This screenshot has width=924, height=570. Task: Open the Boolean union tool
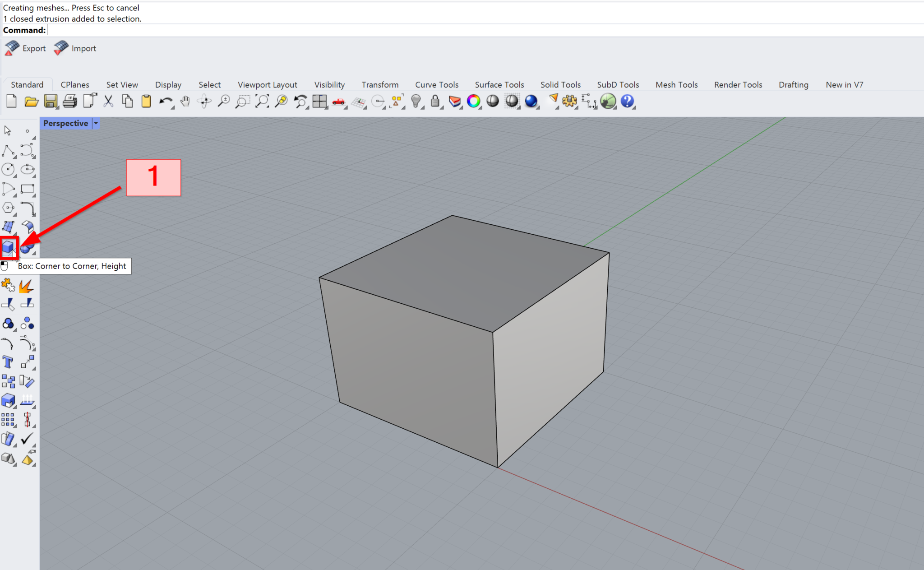coord(9,324)
